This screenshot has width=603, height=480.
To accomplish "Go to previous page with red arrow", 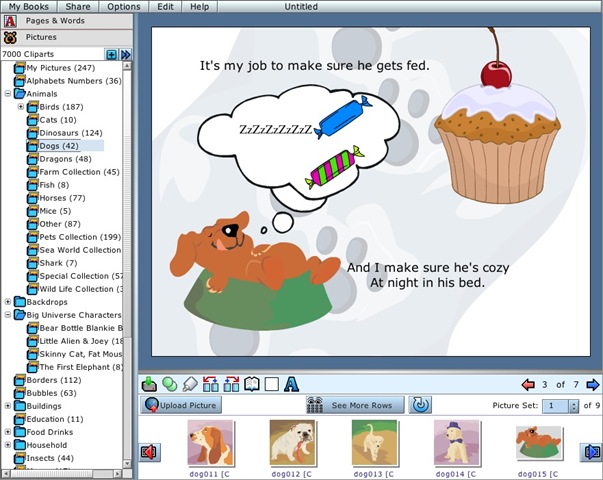I will 528,384.
